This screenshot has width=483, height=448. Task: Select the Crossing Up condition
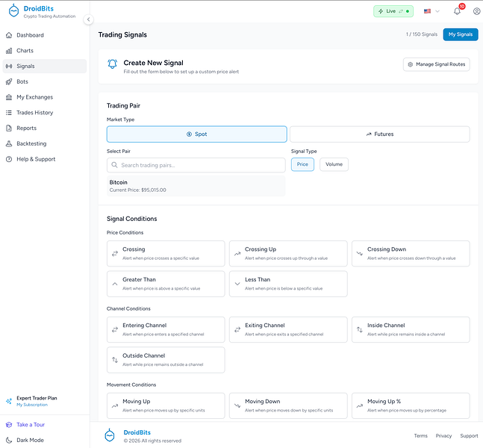(x=288, y=254)
